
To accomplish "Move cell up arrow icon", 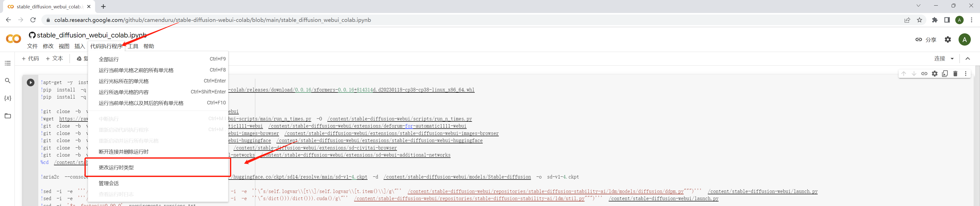I will pyautogui.click(x=903, y=74).
